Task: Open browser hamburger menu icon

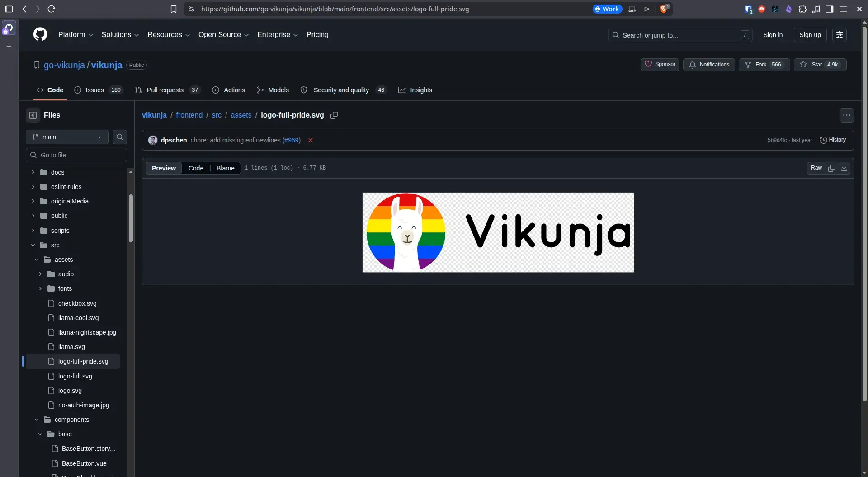Action: pyautogui.click(x=843, y=9)
